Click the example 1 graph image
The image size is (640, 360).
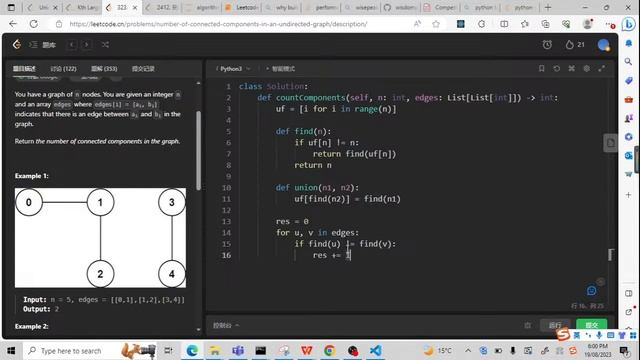(x=100, y=238)
